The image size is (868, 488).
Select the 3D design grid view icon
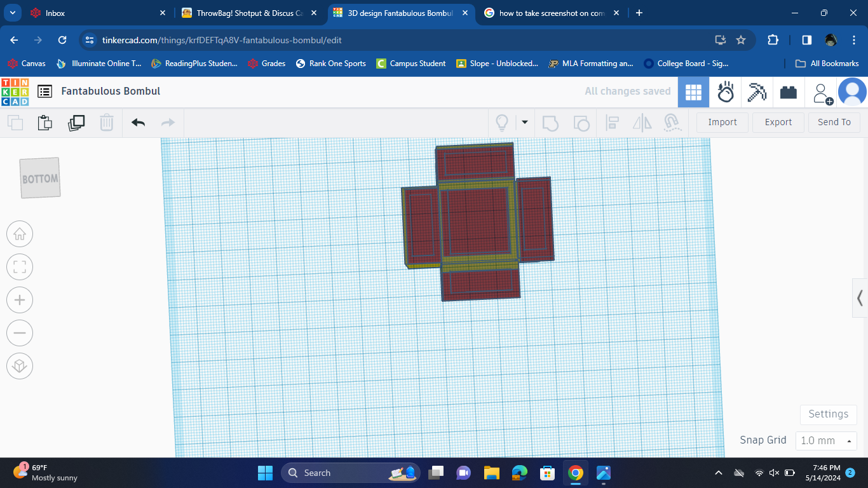(693, 93)
